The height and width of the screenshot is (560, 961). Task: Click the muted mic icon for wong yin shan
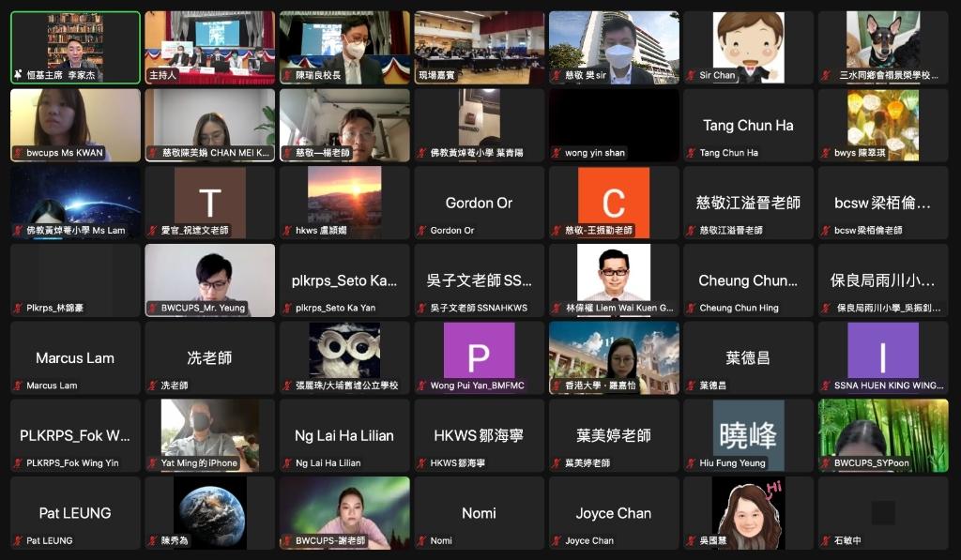(x=557, y=153)
